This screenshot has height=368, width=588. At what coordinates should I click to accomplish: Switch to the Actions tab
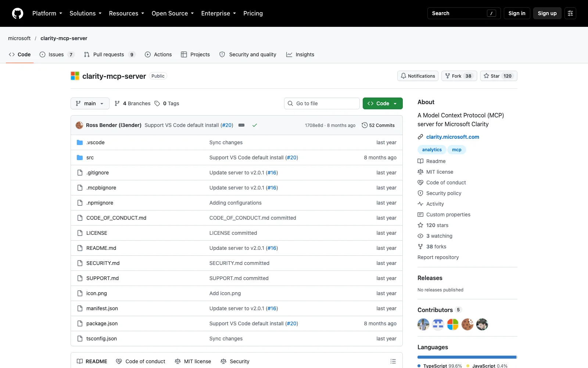[x=158, y=54]
